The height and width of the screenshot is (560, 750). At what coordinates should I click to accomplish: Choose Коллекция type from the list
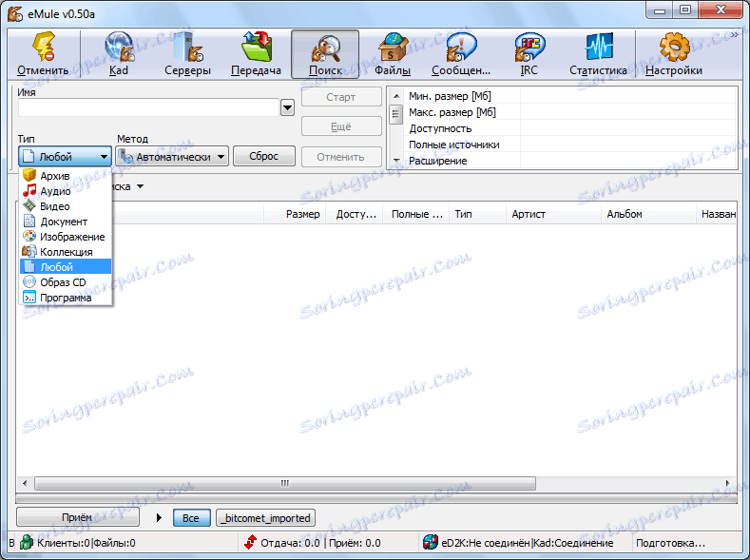coord(66,252)
